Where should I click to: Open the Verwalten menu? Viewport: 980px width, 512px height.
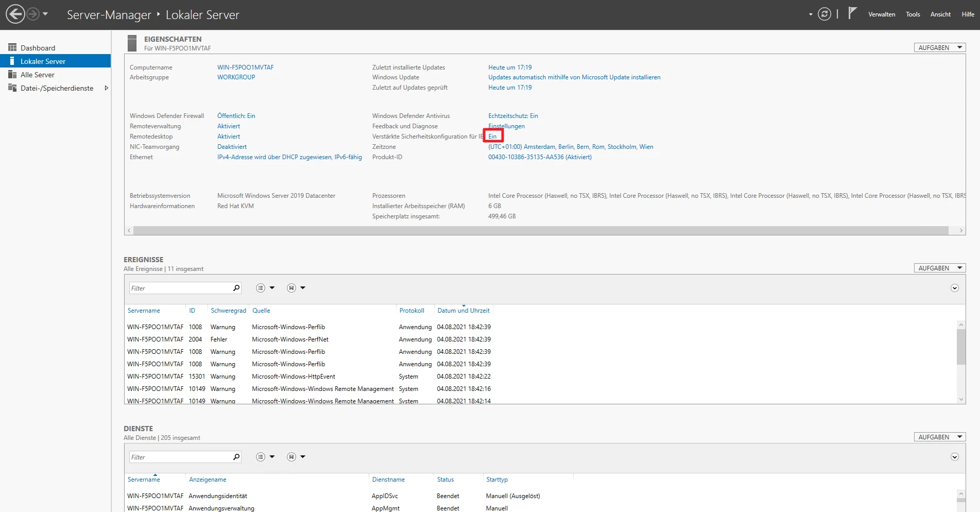pos(881,14)
